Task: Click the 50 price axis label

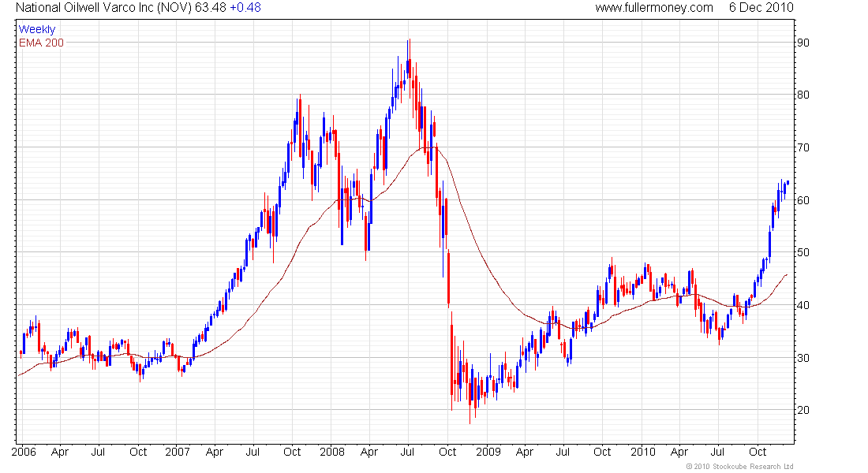Action: [803, 252]
